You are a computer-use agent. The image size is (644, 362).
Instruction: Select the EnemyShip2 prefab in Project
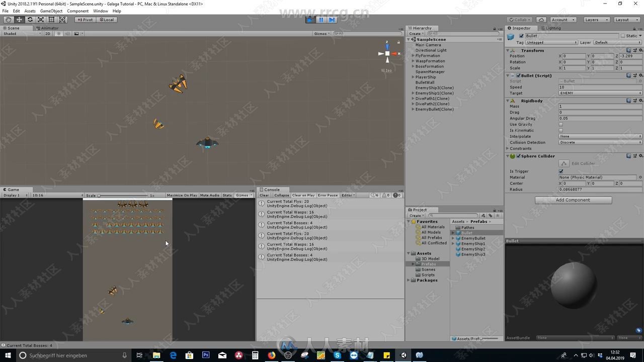[x=473, y=249]
